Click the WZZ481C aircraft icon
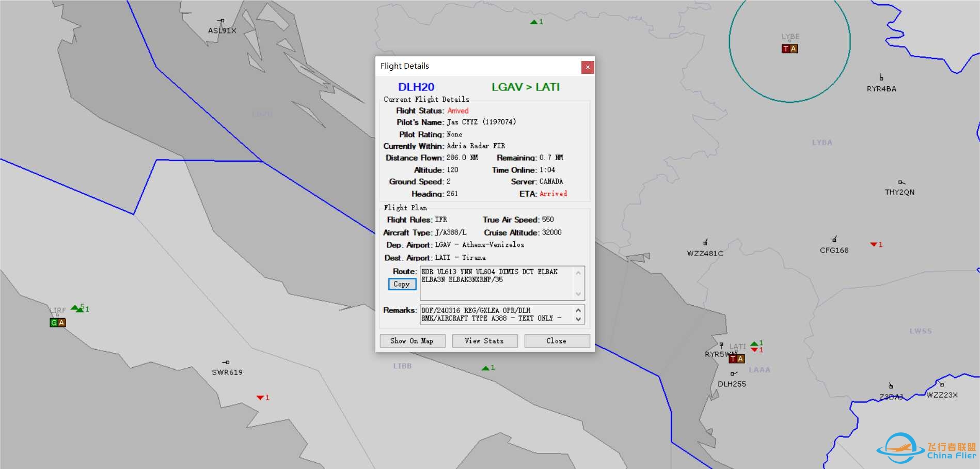The image size is (980, 469). click(705, 243)
